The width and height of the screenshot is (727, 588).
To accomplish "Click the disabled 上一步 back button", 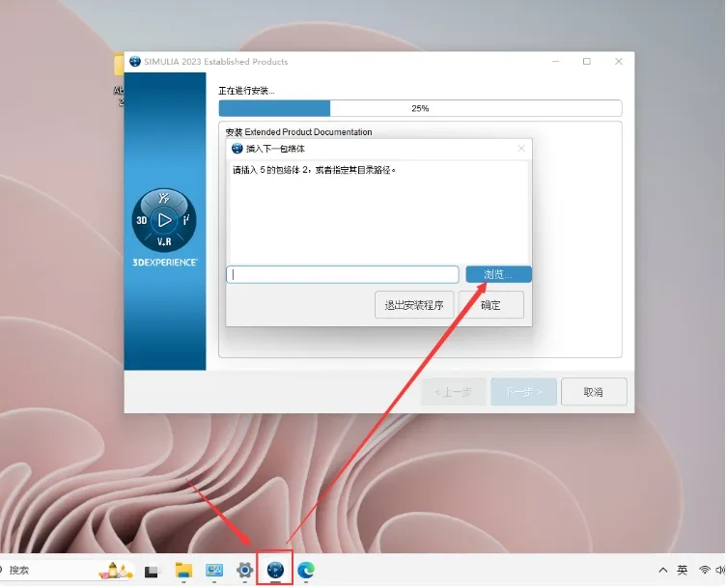I will 454,392.
